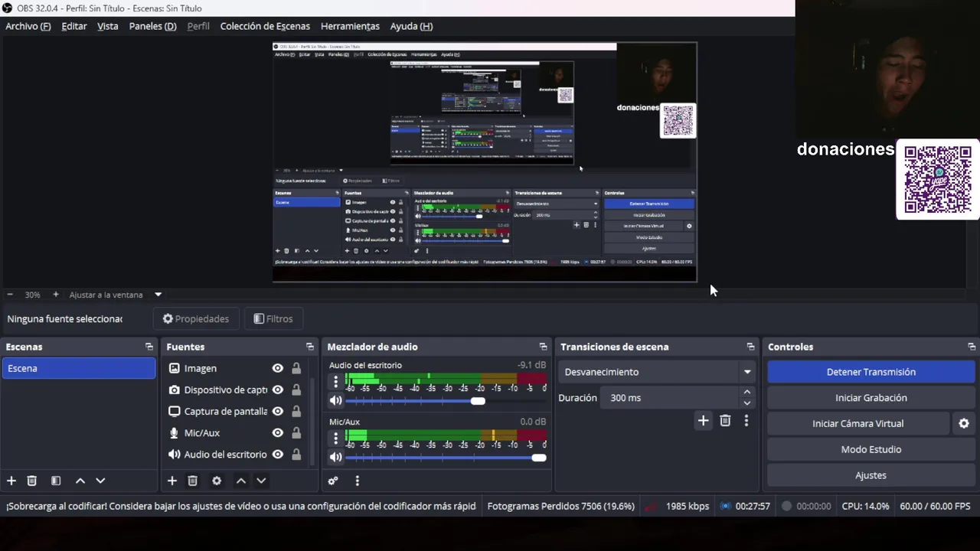Select Escena in scenes list
This screenshot has width=980, height=551.
(78, 368)
